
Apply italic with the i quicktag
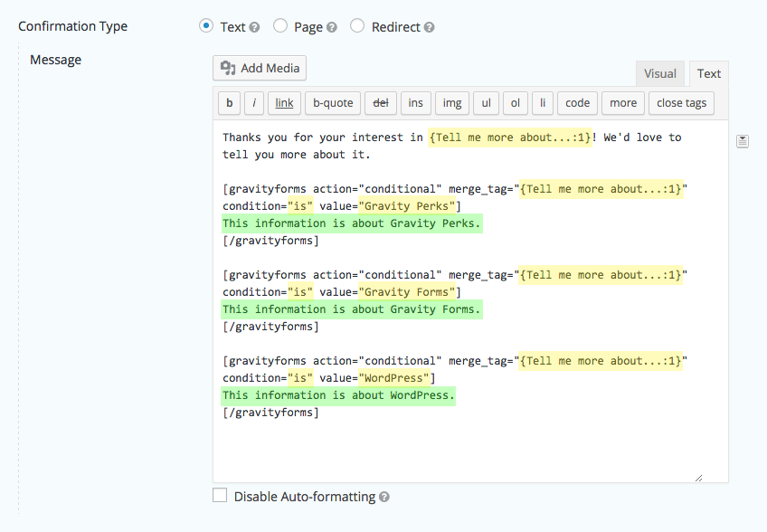click(253, 103)
